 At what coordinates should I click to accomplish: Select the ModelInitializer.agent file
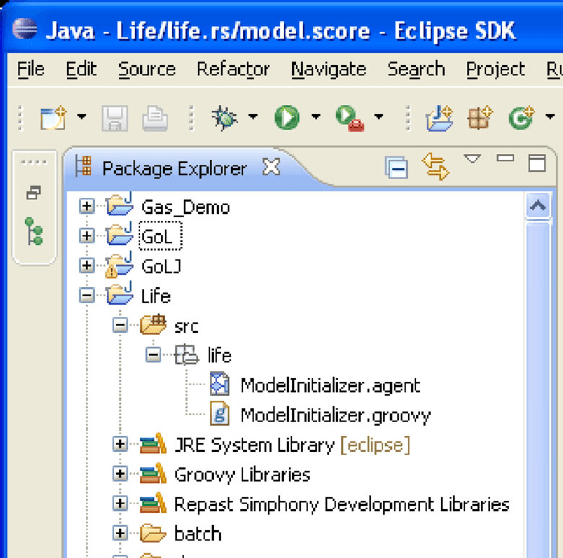click(330, 386)
